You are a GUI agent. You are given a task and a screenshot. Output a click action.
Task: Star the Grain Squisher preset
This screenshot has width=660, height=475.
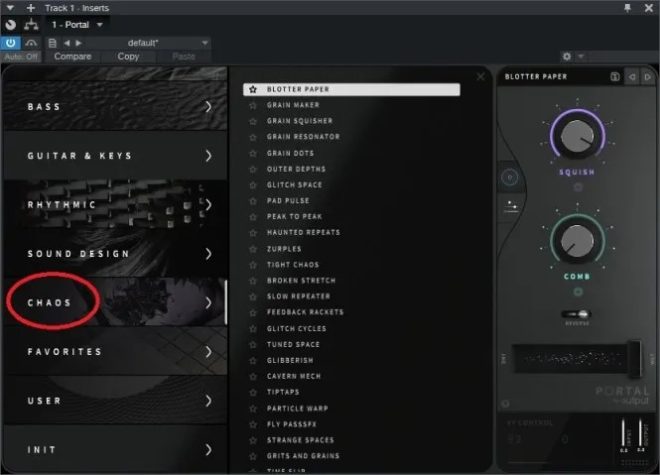(x=253, y=121)
